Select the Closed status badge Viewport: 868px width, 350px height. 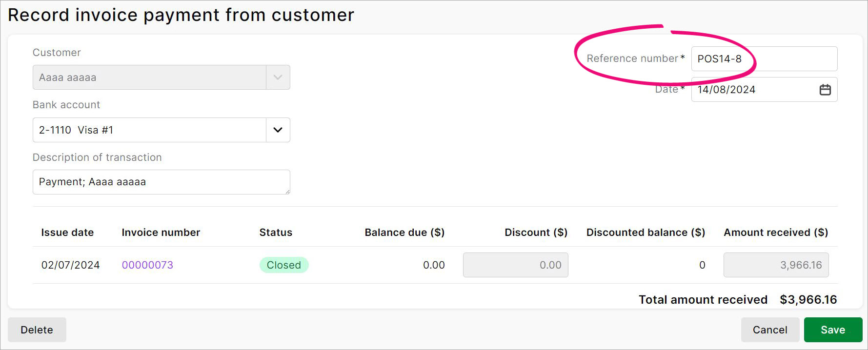pos(284,265)
